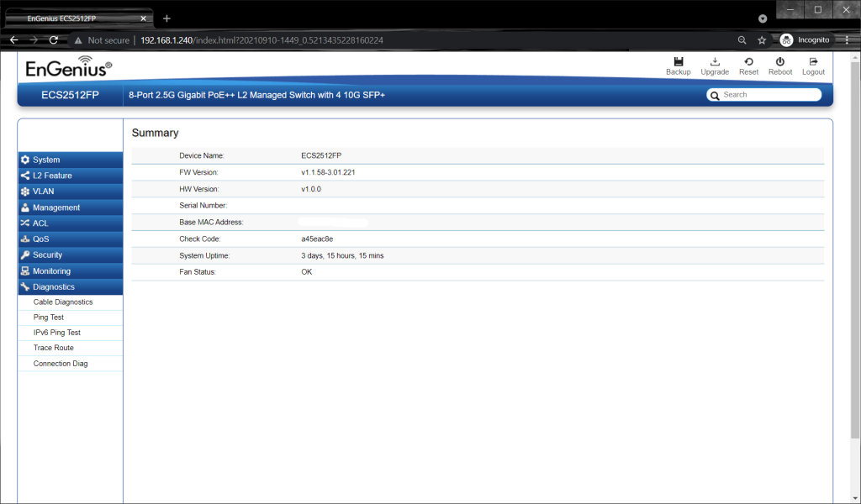Click the monitor icon beside Monitoring
The image size is (861, 504).
pos(25,271)
